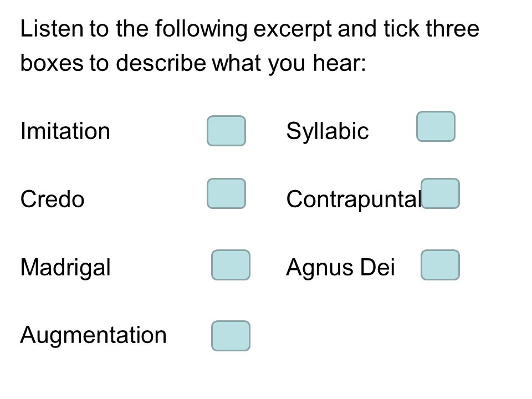The image size is (532, 399).
Task: Click the word describe in the instructions
Action: pyautogui.click(x=161, y=63)
